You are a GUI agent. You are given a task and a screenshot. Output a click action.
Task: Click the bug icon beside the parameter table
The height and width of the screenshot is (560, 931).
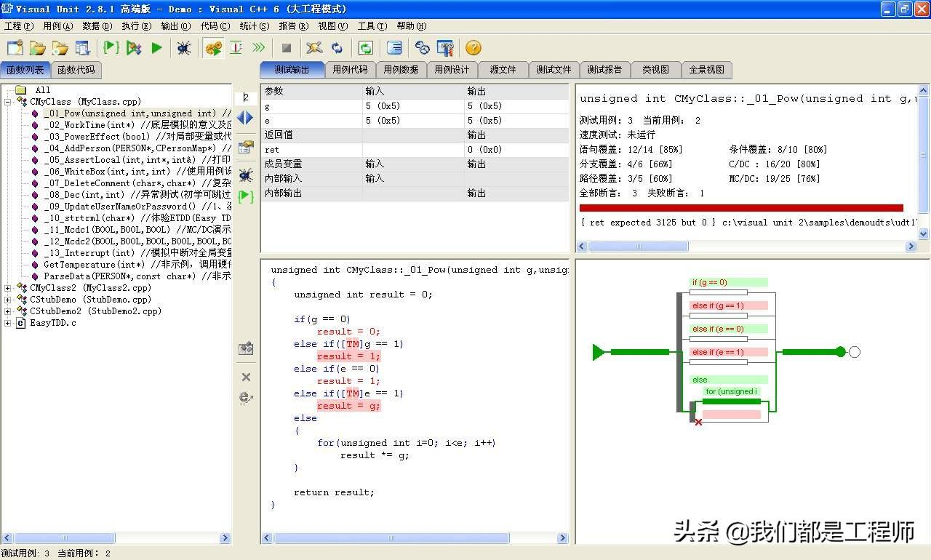(x=246, y=175)
